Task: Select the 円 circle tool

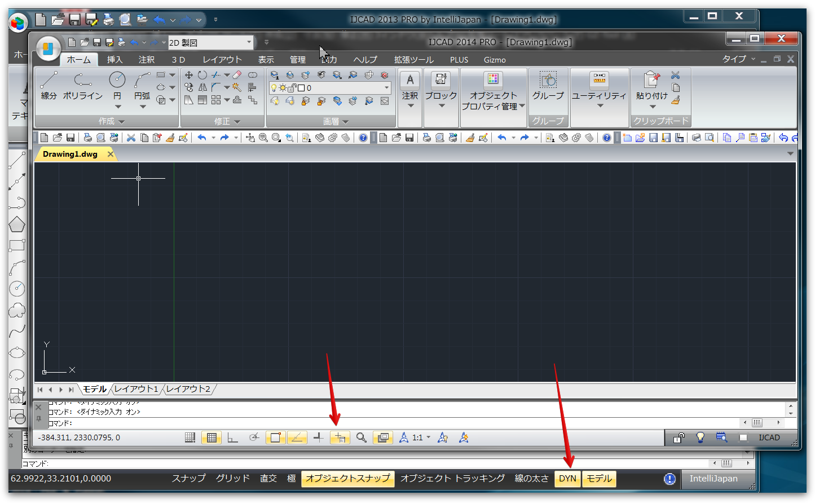Action: coord(117,85)
